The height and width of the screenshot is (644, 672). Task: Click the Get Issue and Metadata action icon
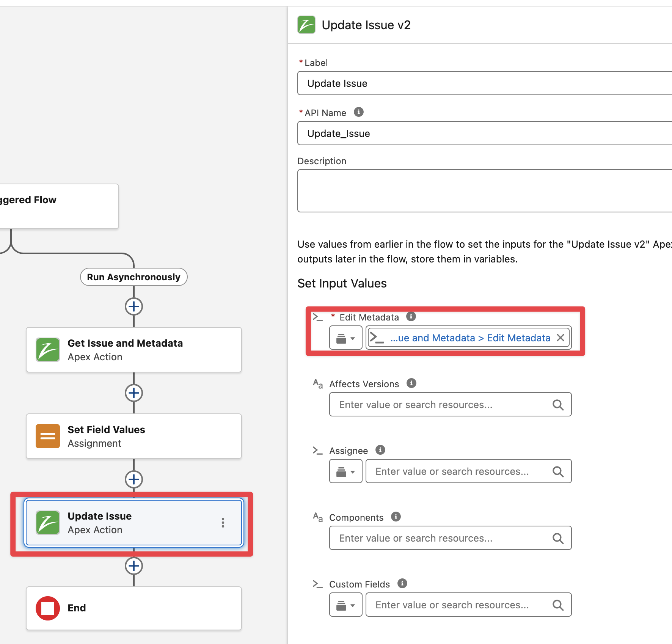tap(48, 350)
